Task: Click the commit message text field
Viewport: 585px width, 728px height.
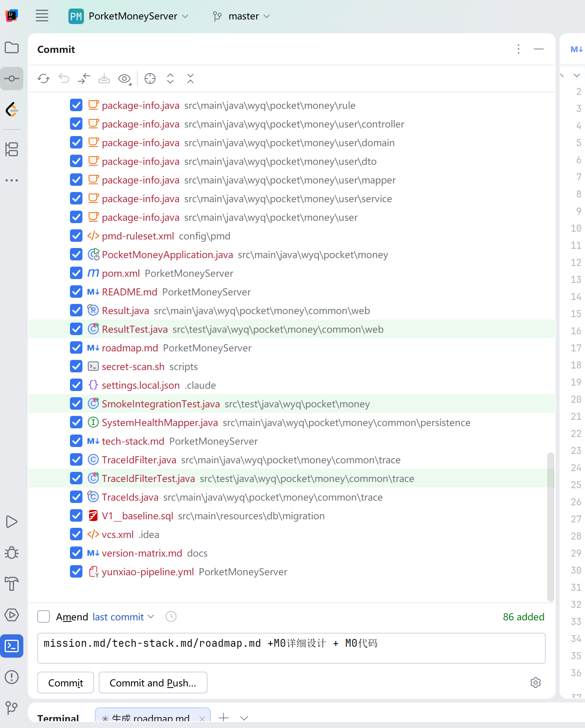Action: point(292,648)
